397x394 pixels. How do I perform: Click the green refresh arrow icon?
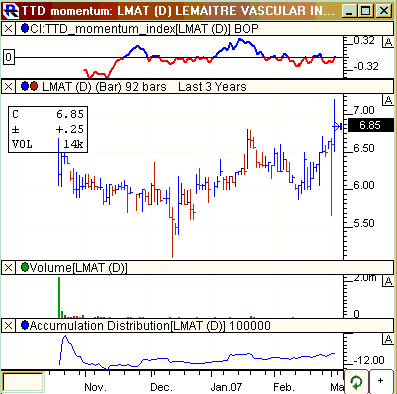[357, 382]
